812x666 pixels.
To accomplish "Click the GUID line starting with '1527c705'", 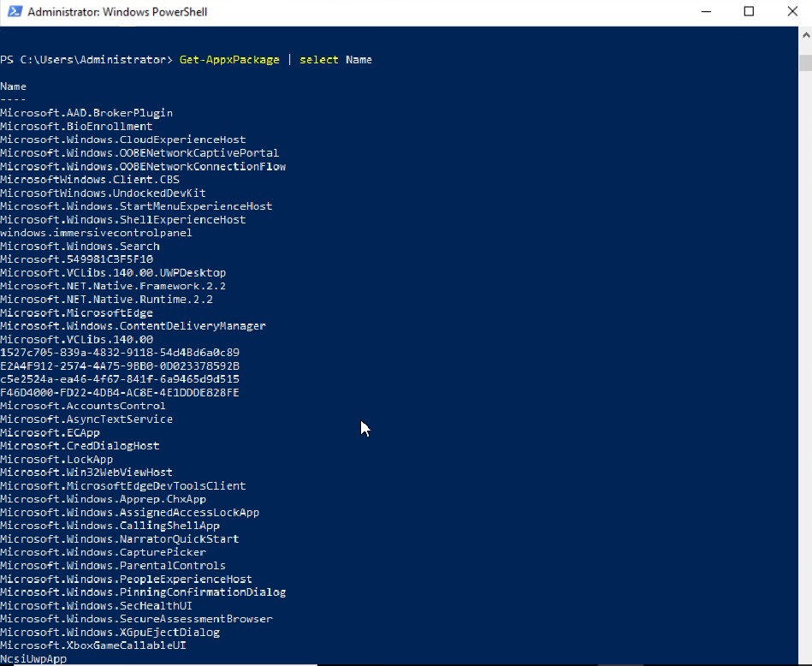I will click(x=120, y=353).
